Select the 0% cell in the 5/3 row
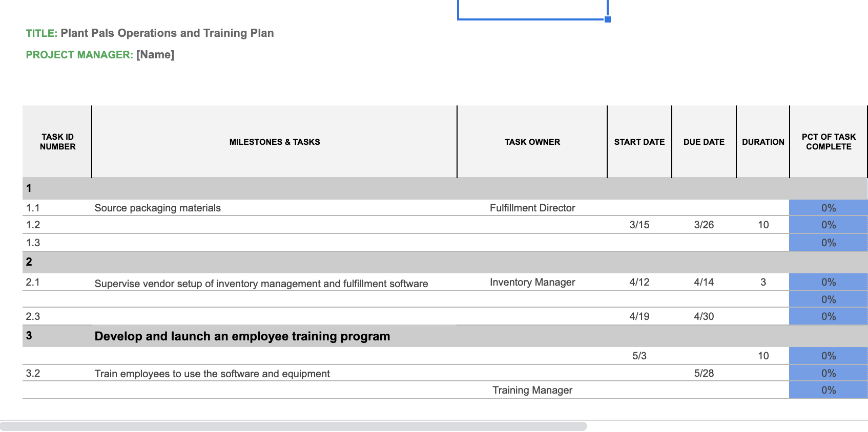The height and width of the screenshot is (432, 868). 829,356
